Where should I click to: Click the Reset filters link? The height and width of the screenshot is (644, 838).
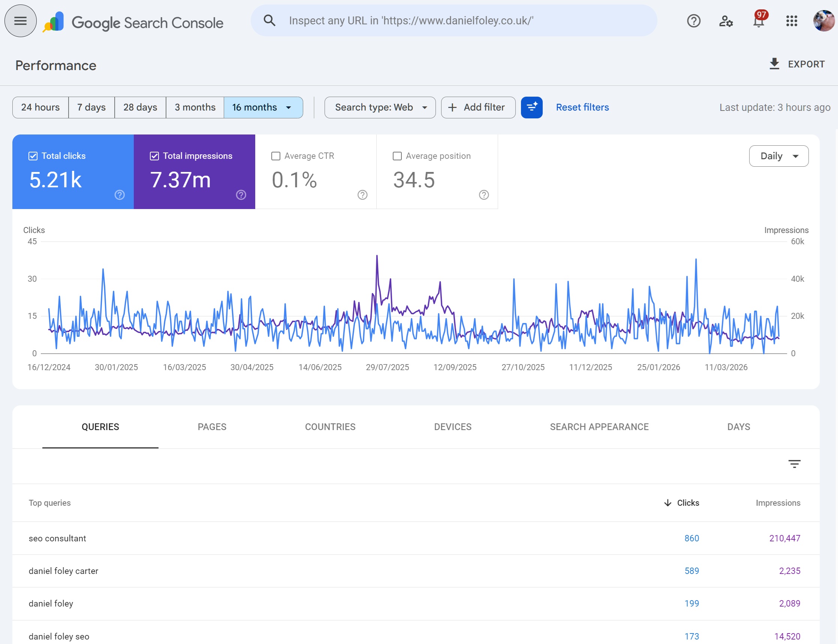582,107
